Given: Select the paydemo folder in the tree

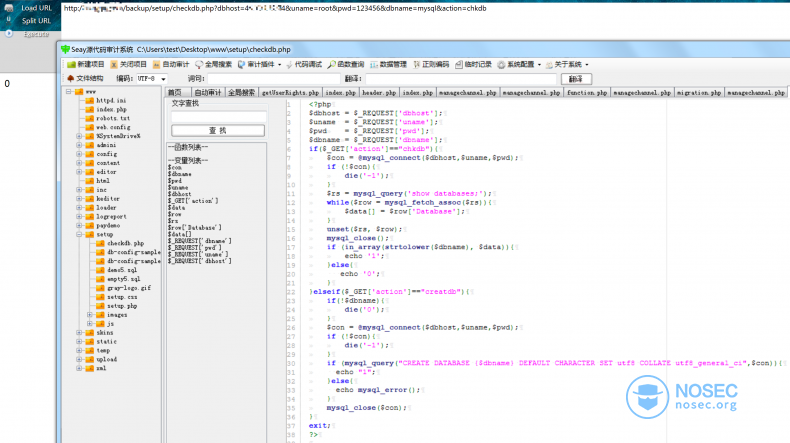Looking at the screenshot, I should (108, 226).
